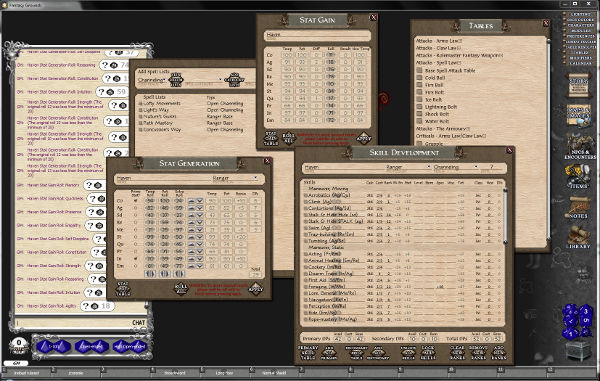Screen dimensions: 600x381
Task: Toggle the Fire Ball table checkbox
Action: pyautogui.click(x=419, y=85)
